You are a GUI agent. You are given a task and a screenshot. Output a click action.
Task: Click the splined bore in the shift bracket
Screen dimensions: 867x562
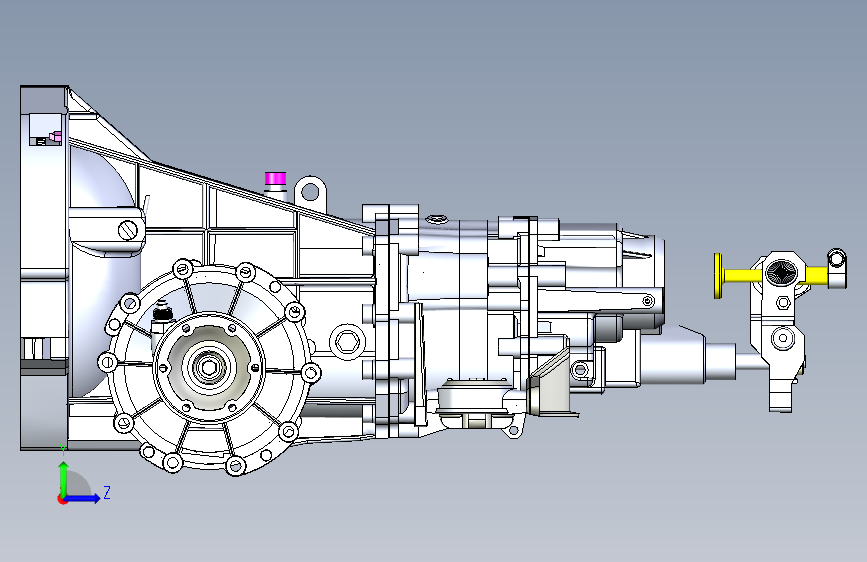pyautogui.click(x=780, y=273)
